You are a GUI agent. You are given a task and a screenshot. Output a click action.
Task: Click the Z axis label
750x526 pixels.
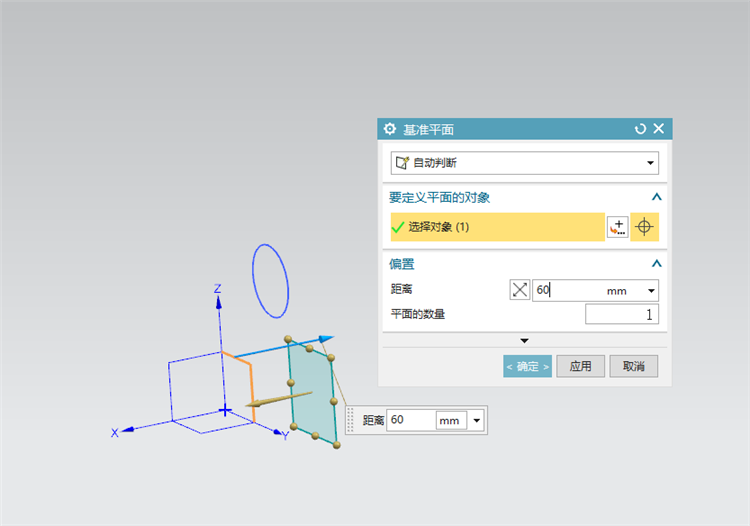click(x=218, y=288)
